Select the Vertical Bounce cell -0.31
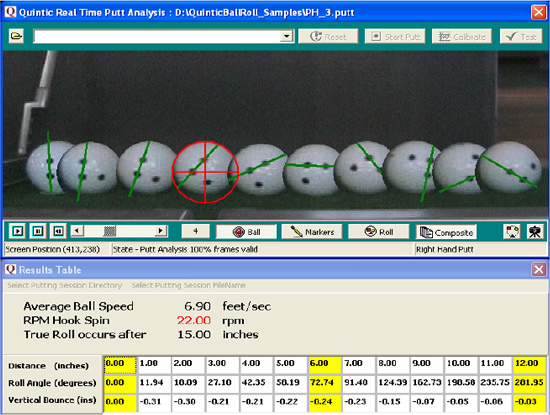The width and height of the screenshot is (550, 415). pos(154,402)
